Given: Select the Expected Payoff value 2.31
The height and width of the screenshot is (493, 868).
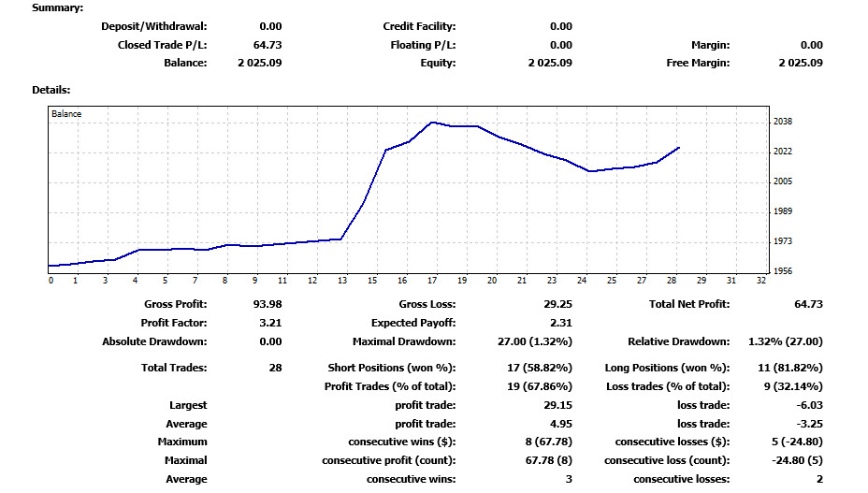Looking at the screenshot, I should [x=561, y=323].
